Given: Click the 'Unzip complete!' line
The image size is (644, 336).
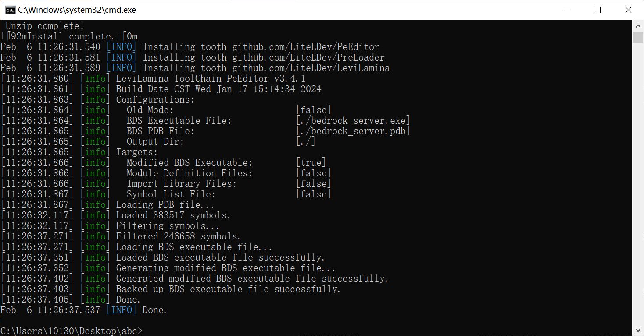Looking at the screenshot, I should [45, 26].
